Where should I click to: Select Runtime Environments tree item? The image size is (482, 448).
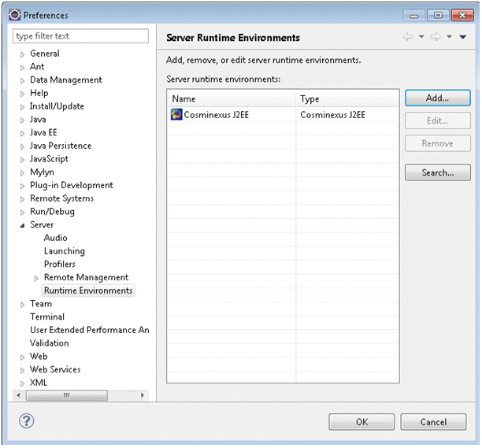[x=88, y=291]
